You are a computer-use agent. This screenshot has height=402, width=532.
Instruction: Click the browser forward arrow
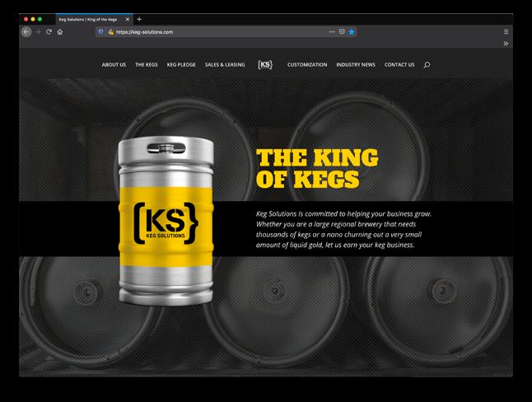click(38, 32)
